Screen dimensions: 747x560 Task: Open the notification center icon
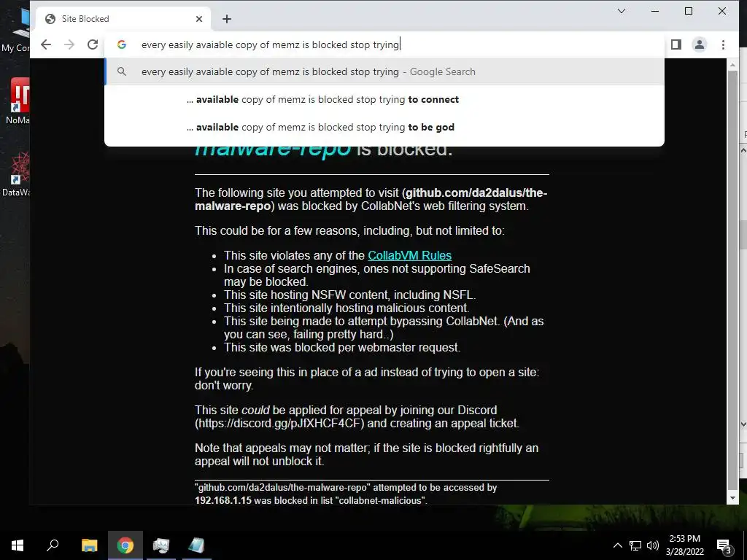click(724, 545)
